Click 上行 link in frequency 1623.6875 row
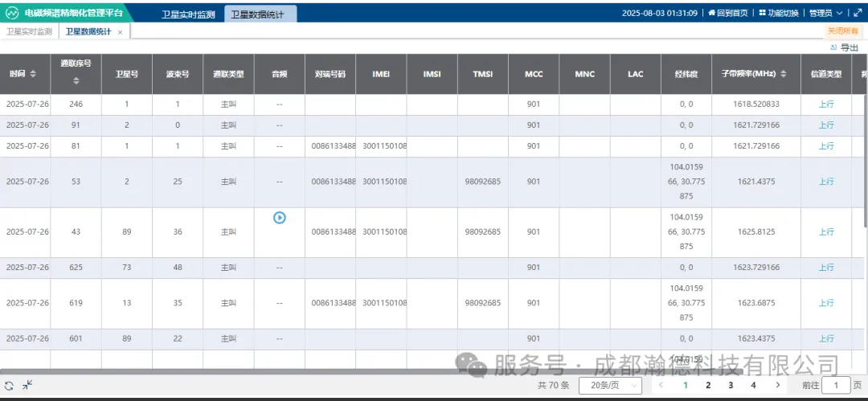Viewport: 868px width, 401px height. coord(826,303)
